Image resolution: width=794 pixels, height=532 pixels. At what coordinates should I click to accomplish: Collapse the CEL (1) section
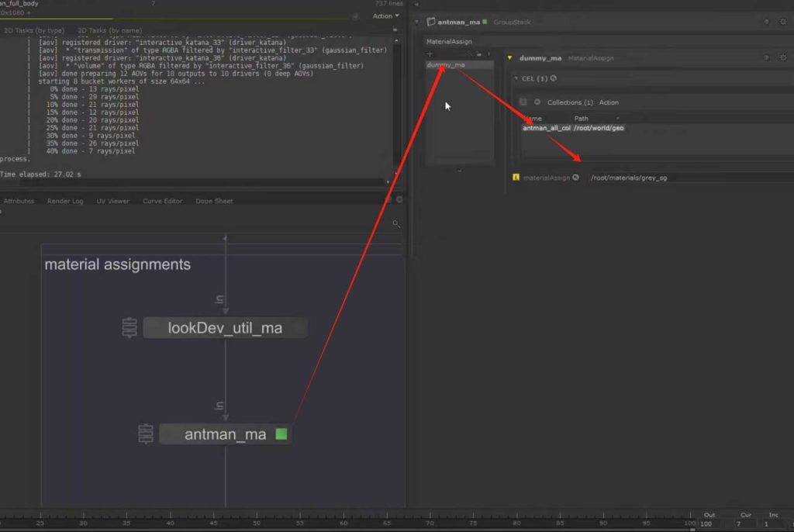[517, 78]
